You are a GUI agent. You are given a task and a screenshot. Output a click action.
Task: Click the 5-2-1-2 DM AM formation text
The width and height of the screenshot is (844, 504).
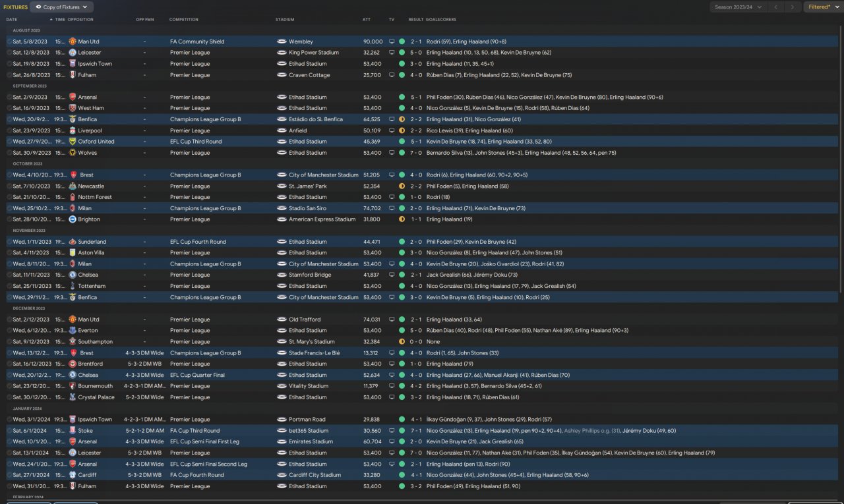tap(144, 431)
